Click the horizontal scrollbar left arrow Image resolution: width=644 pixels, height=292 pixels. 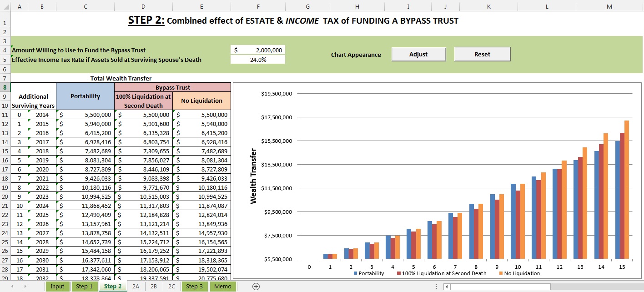[x=447, y=287]
